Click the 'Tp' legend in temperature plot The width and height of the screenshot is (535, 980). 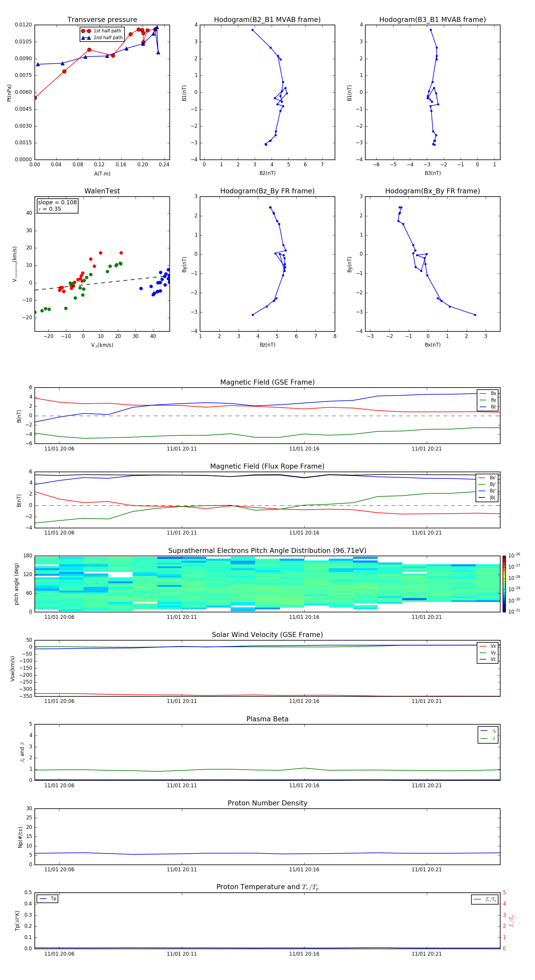(48, 899)
